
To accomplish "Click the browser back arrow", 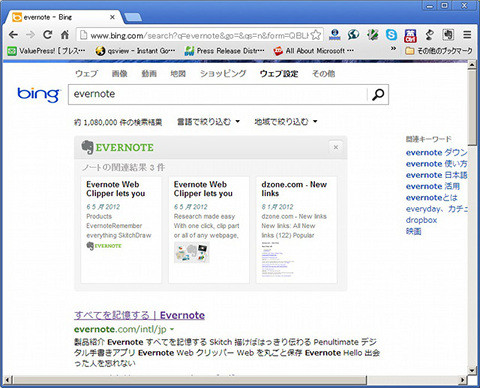I will 13,35.
